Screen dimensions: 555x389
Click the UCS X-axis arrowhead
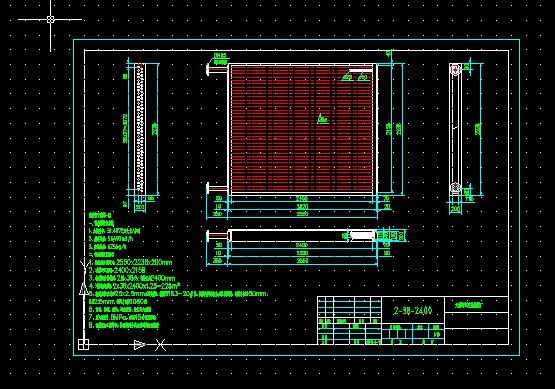pos(139,344)
